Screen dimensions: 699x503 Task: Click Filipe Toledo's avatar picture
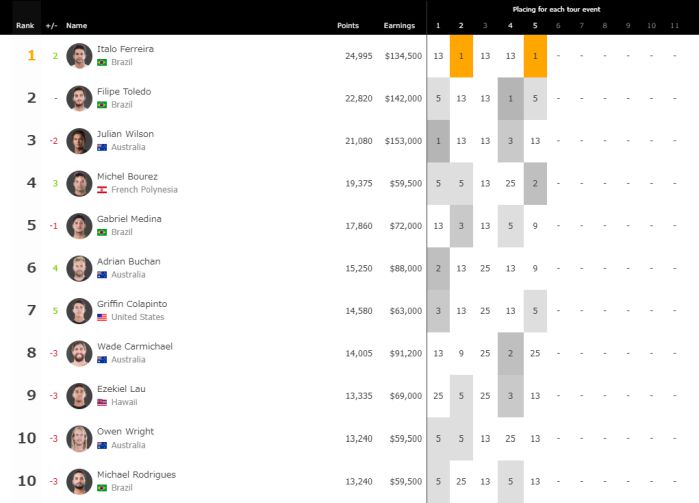point(79,98)
